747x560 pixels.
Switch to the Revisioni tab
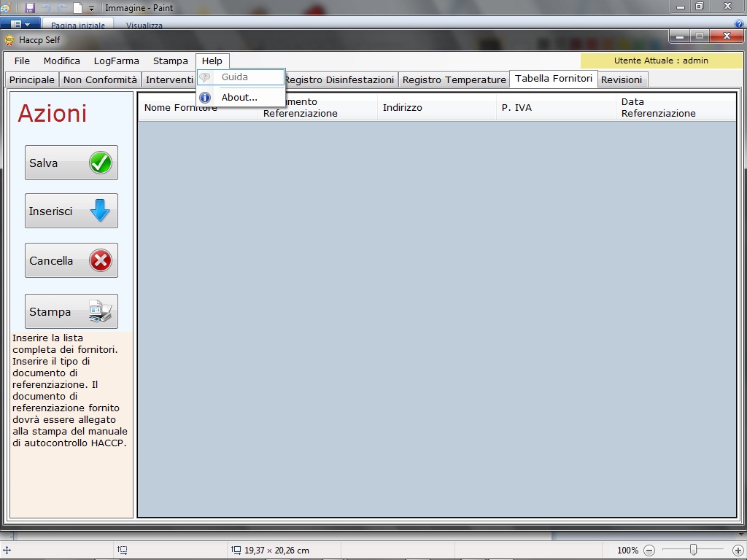[622, 79]
